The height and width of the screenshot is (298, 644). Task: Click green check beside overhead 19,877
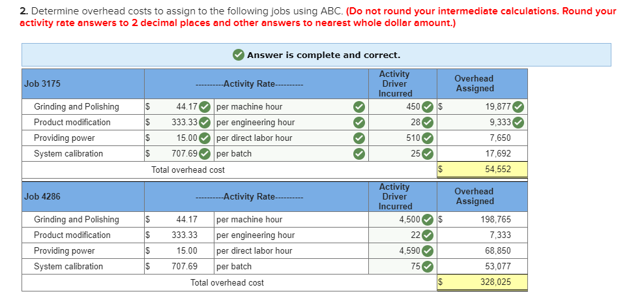tap(518, 107)
